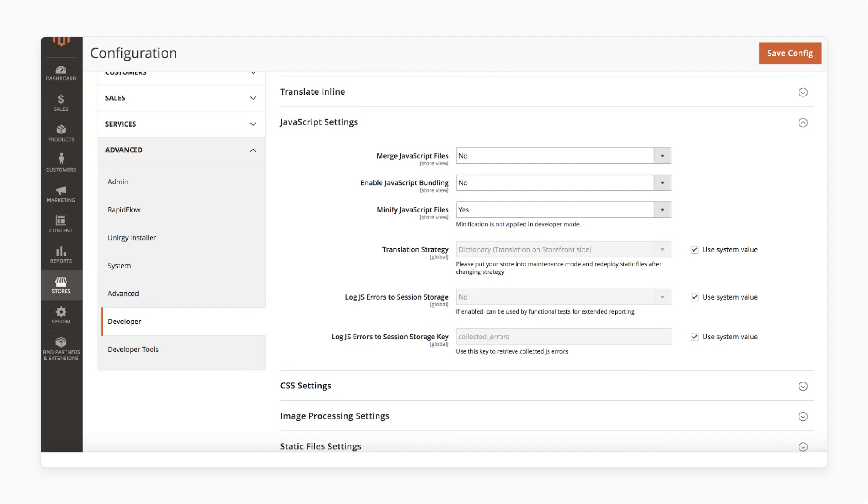Click the collected_errors key input field
Viewport: 868px width, 504px height.
click(563, 337)
